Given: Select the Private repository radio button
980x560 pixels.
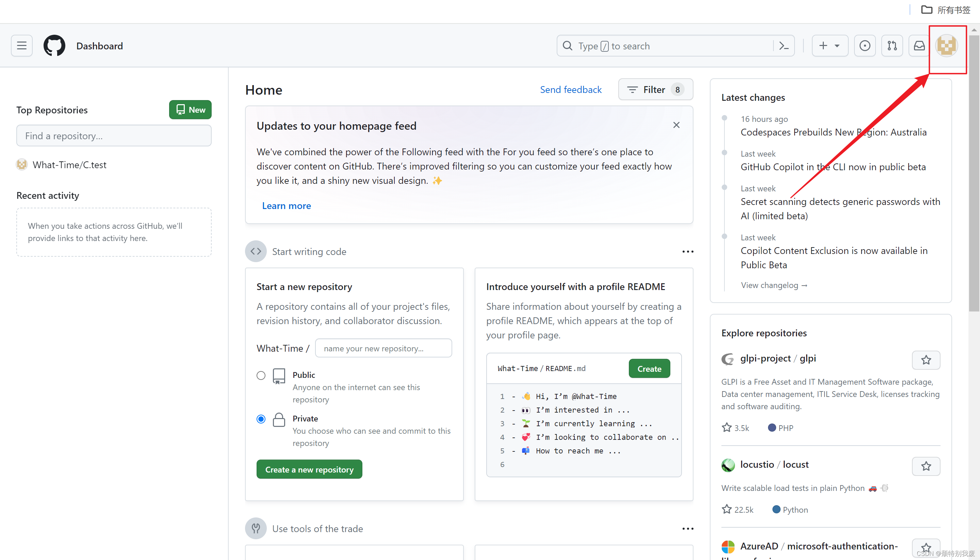Looking at the screenshot, I should click(261, 419).
